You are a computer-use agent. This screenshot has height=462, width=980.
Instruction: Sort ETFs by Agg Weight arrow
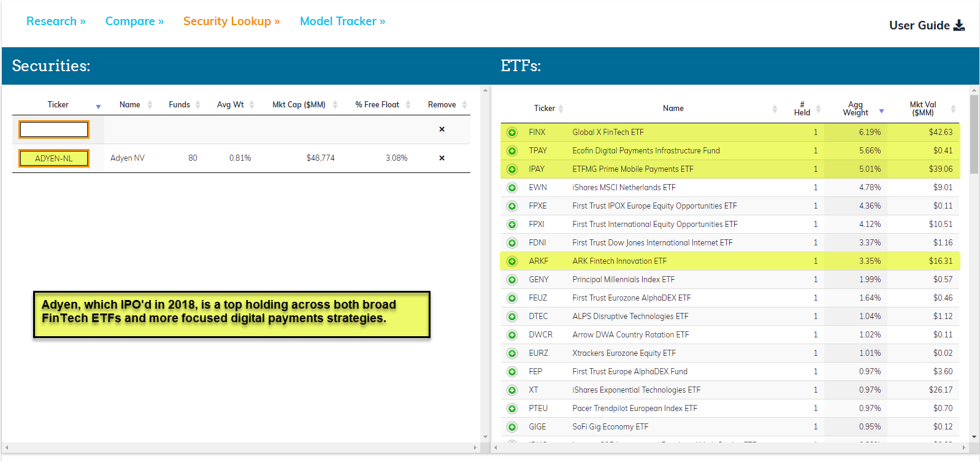881,111
